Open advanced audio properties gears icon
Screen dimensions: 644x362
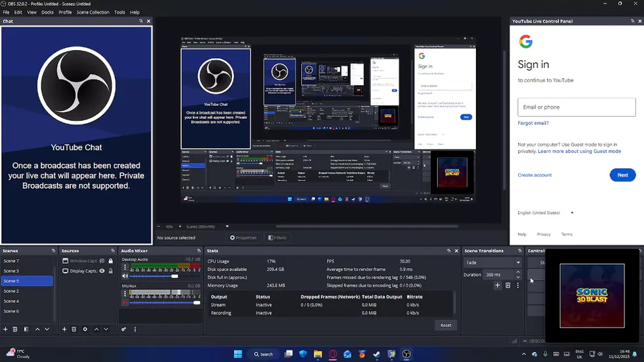click(x=124, y=329)
